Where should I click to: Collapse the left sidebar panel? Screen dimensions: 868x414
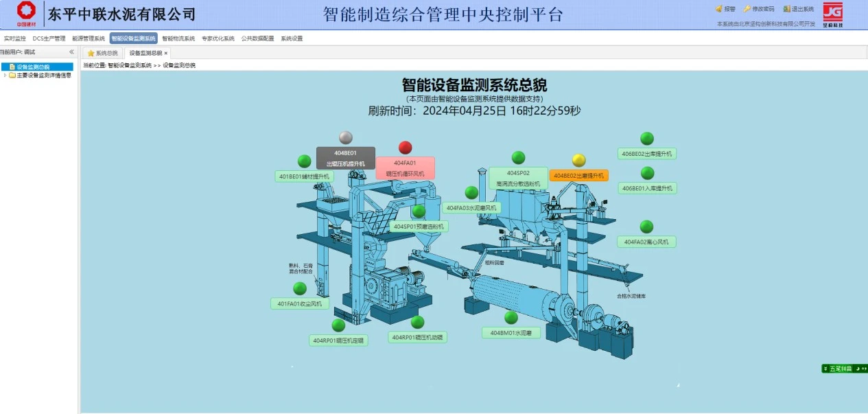(x=71, y=52)
